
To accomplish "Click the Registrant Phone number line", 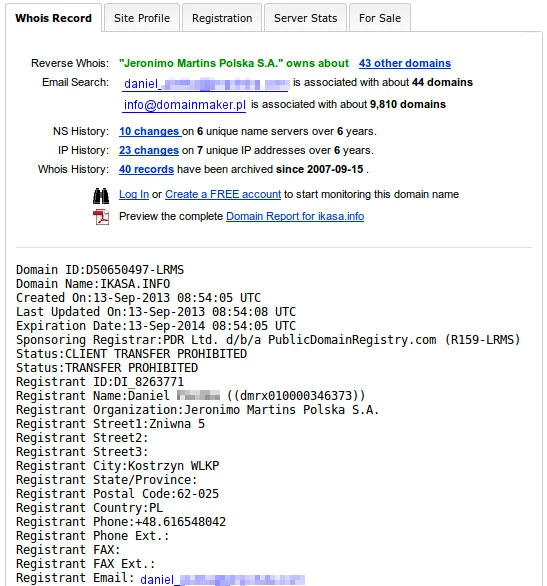I will (121, 522).
